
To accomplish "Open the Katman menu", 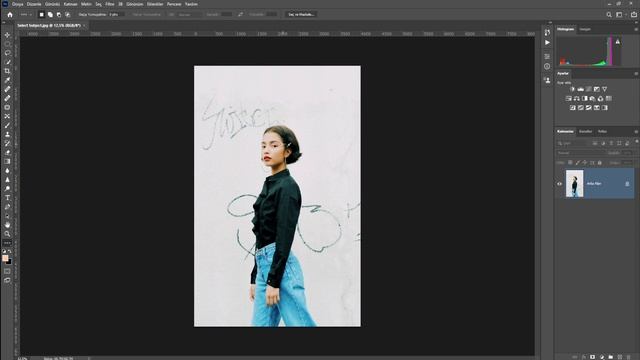I will click(71, 4).
